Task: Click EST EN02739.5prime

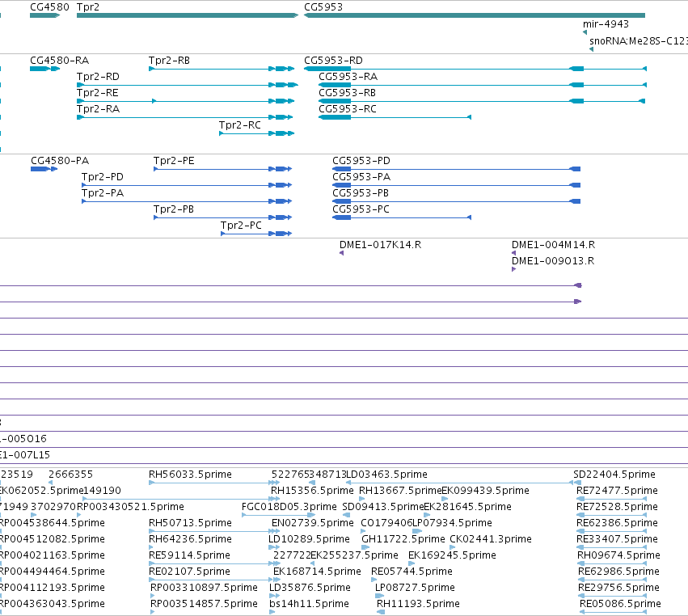Action: point(312,523)
